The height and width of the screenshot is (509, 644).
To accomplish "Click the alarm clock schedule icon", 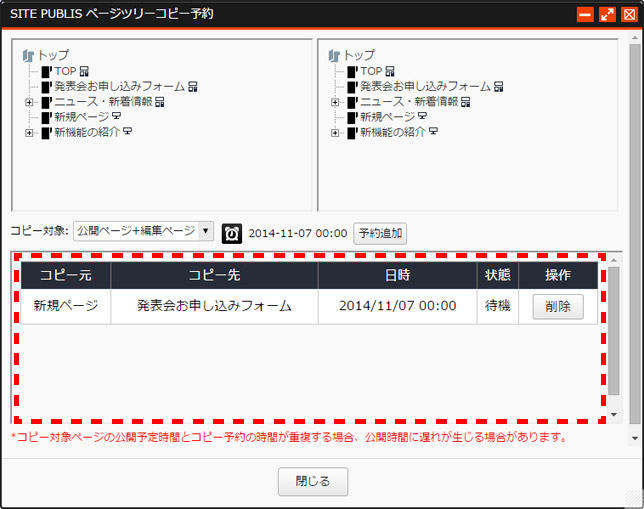I will pyautogui.click(x=232, y=233).
